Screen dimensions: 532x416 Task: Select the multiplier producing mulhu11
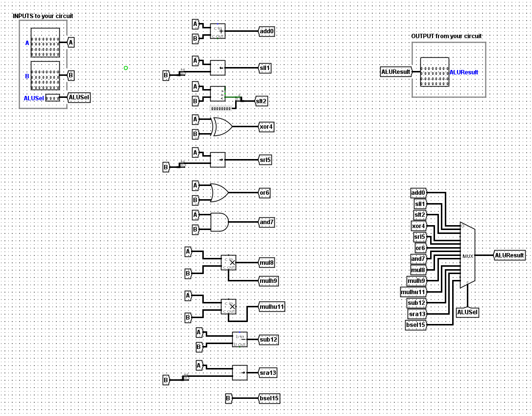pyautogui.click(x=229, y=306)
